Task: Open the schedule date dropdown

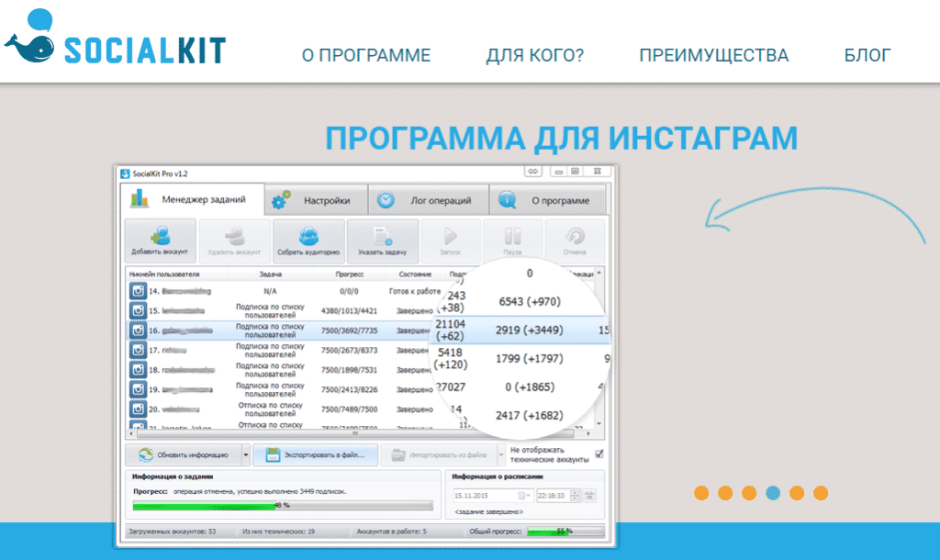Action: click(x=524, y=496)
